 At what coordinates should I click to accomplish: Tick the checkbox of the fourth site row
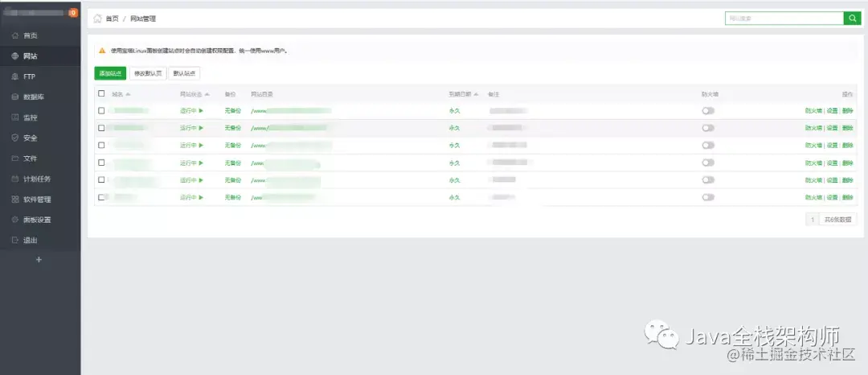pos(101,163)
